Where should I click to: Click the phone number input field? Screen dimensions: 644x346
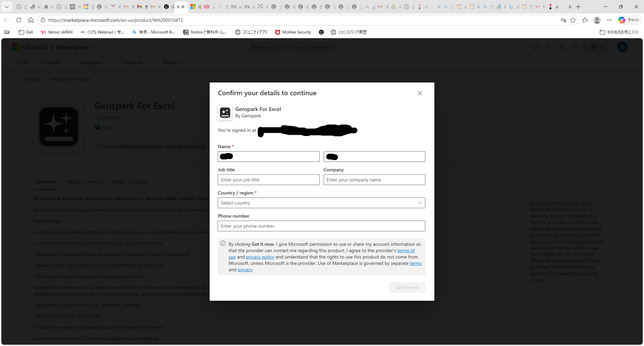pyautogui.click(x=321, y=226)
